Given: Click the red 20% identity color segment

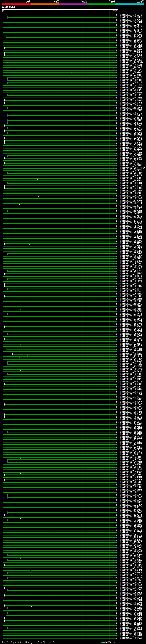Looking at the screenshot, I should tap(16, 4).
